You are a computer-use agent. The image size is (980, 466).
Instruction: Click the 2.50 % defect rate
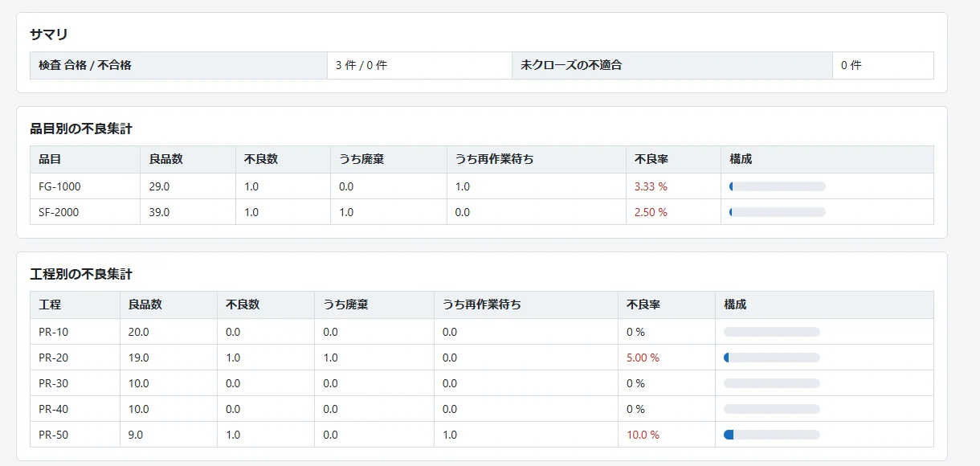(651, 212)
